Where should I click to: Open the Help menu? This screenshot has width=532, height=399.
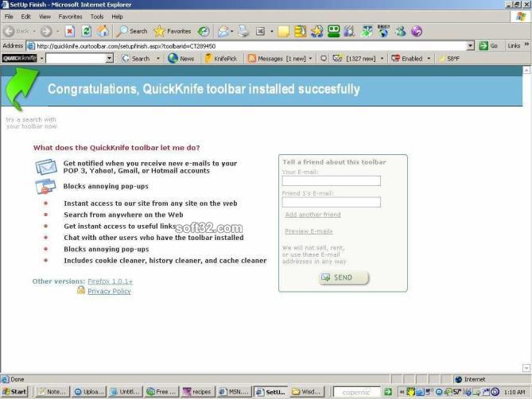click(x=118, y=17)
